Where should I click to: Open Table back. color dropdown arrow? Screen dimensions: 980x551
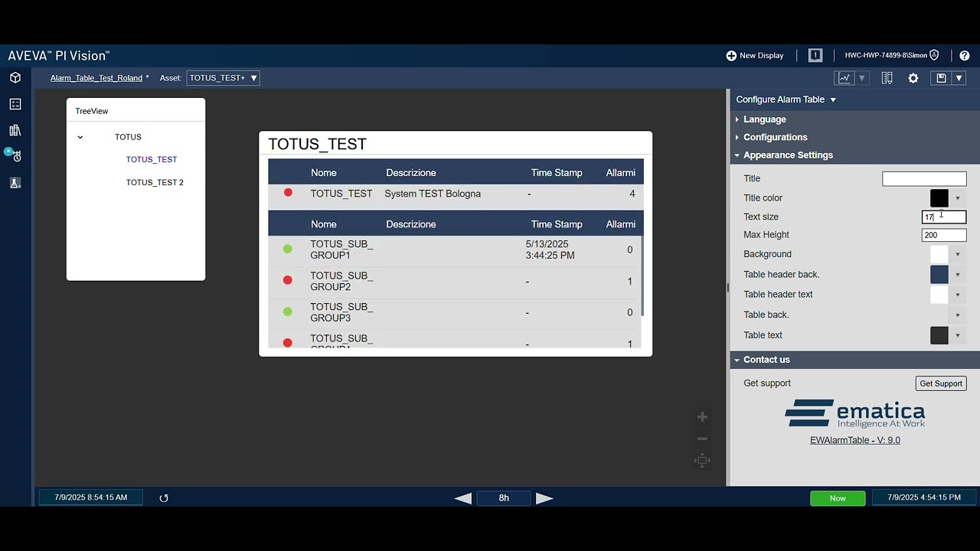point(957,315)
